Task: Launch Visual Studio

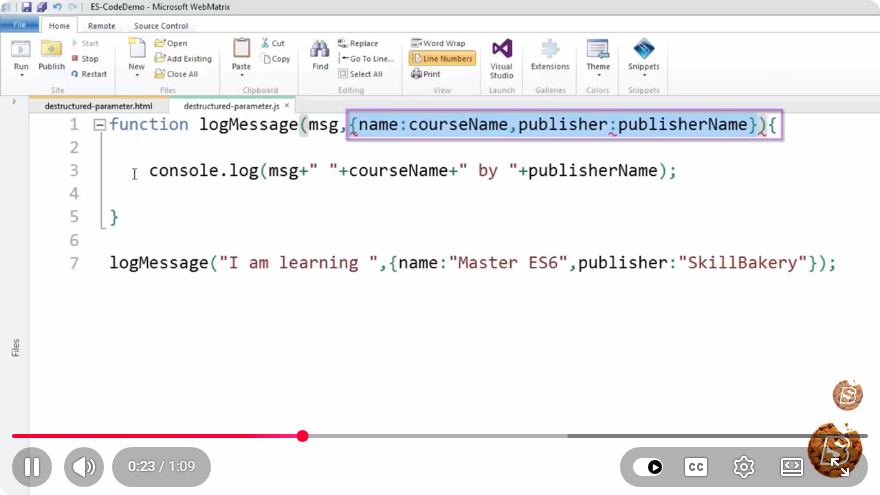Action: [502, 58]
